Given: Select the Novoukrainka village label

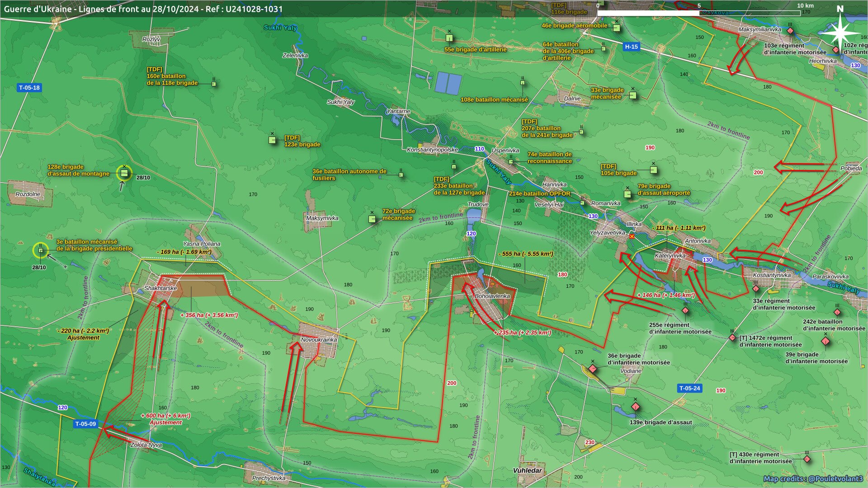Looking at the screenshot, I should pyautogui.click(x=319, y=340).
